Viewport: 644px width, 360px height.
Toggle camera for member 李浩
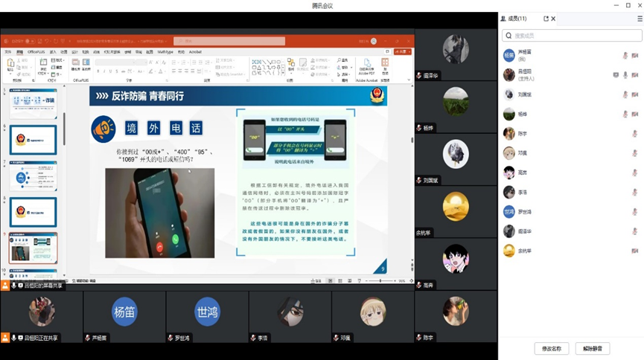635,192
